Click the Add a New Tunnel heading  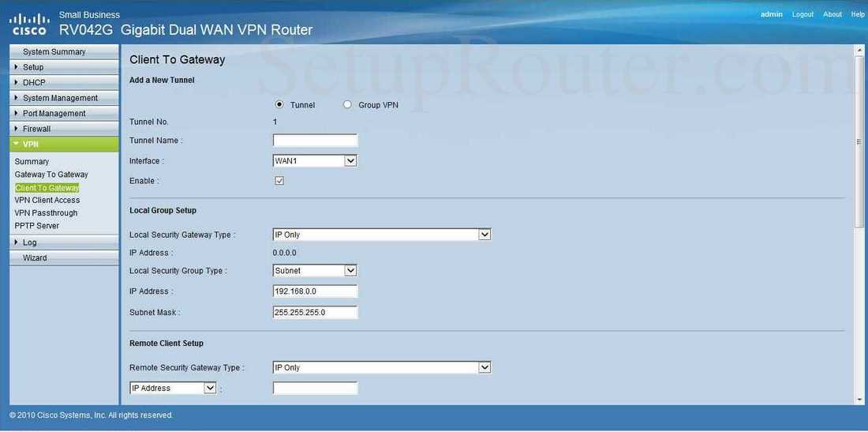[x=162, y=80]
